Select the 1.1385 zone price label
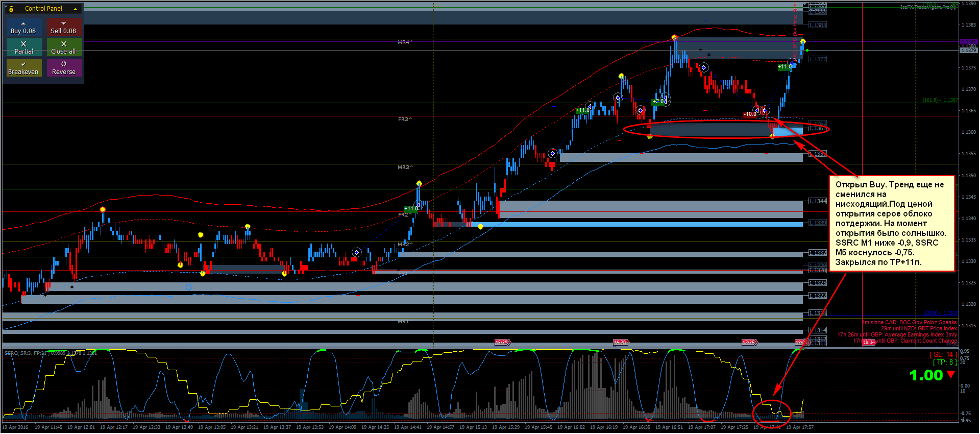 coord(818,25)
